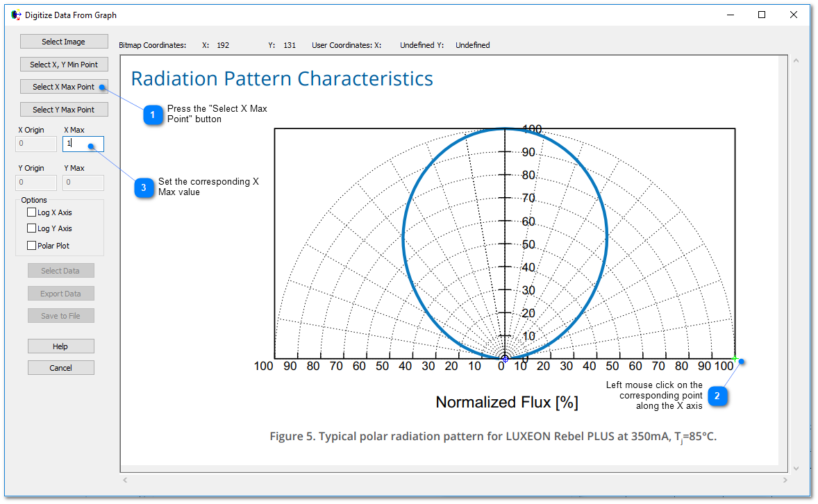818x504 pixels.
Task: Check the Polar Plot option
Action: (32, 246)
